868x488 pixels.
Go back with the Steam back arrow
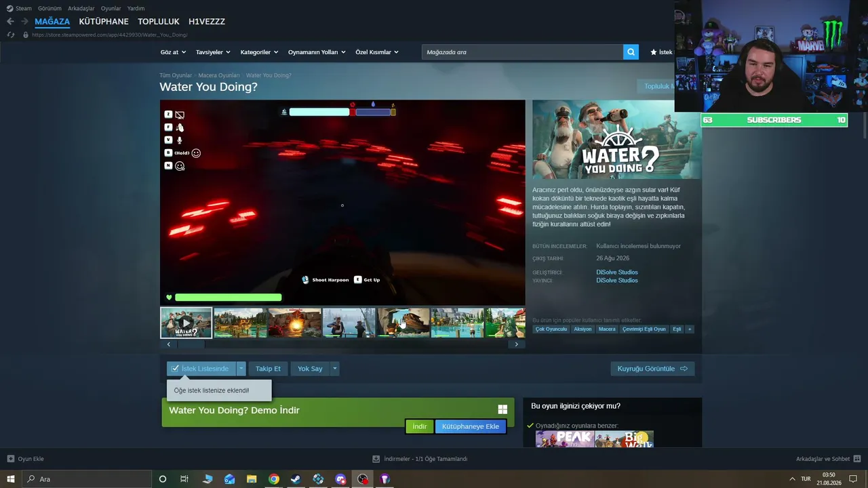point(10,22)
